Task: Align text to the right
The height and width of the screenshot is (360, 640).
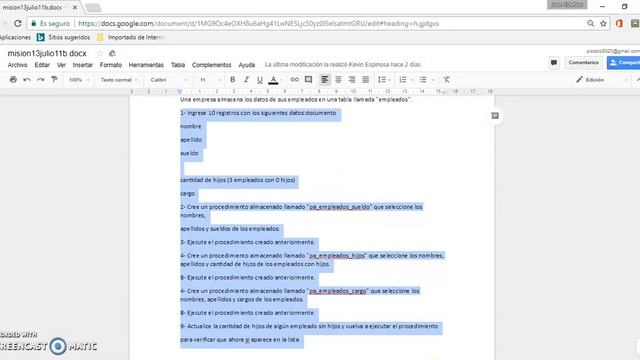Action: tap(352, 80)
